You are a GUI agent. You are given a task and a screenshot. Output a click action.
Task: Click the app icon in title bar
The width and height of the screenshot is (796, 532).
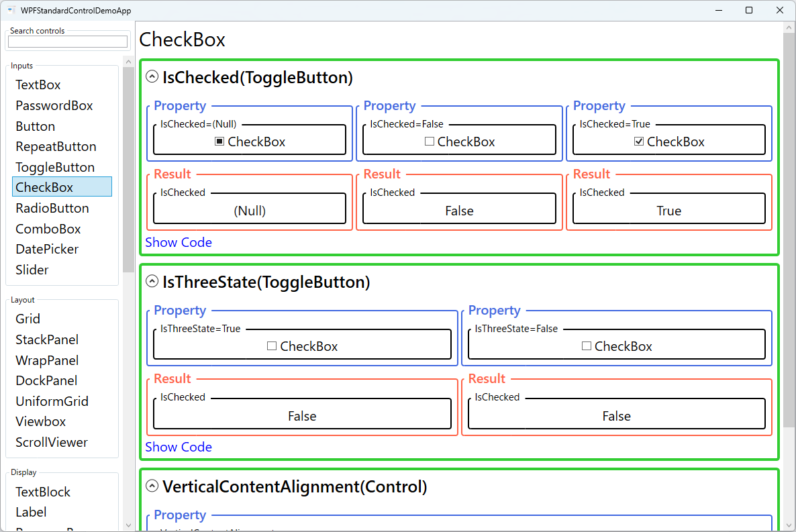(11, 10)
